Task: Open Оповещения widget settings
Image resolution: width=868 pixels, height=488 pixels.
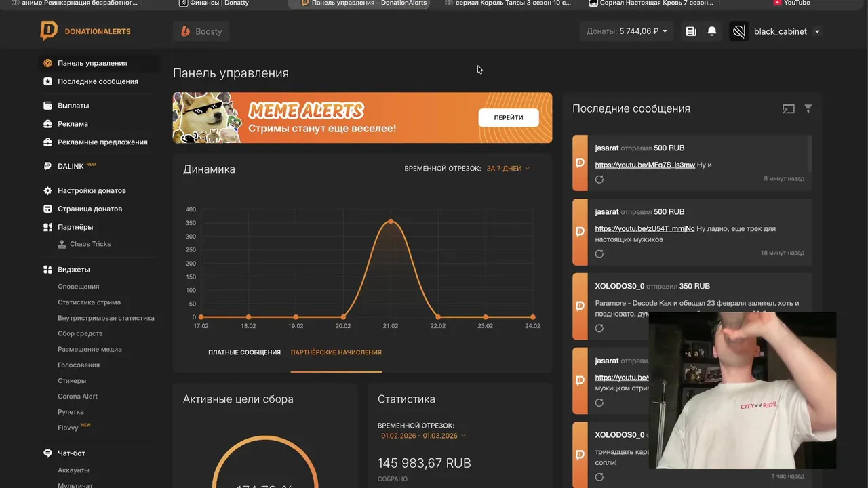Action: (79, 287)
